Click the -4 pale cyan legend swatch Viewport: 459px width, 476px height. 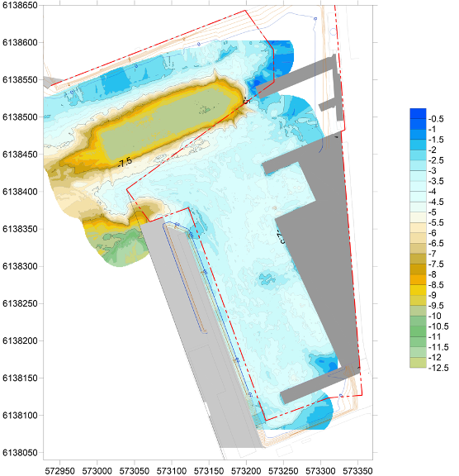click(x=418, y=187)
